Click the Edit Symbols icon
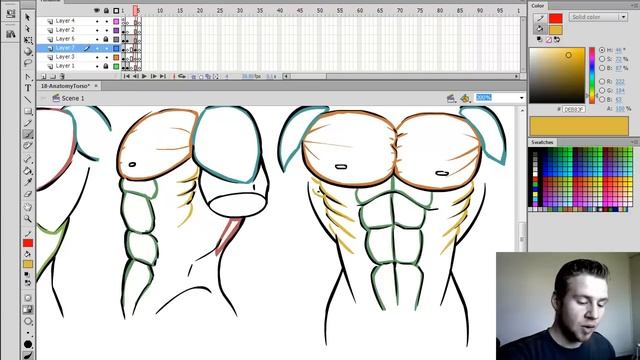Screen dimensions: 640x360 (x=465, y=98)
